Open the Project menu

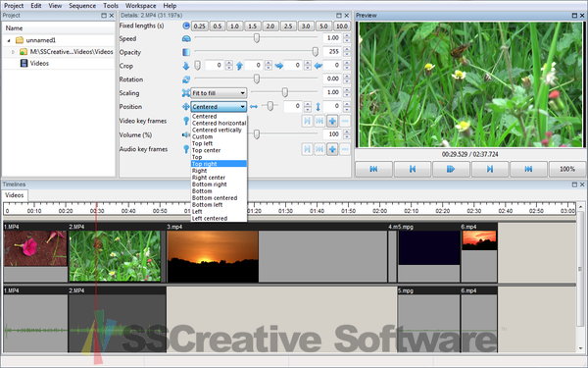pyautogui.click(x=14, y=6)
